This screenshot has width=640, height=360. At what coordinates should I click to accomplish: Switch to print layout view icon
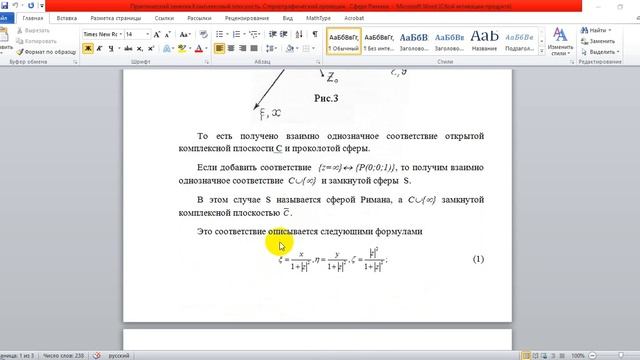pyautogui.click(x=527, y=356)
